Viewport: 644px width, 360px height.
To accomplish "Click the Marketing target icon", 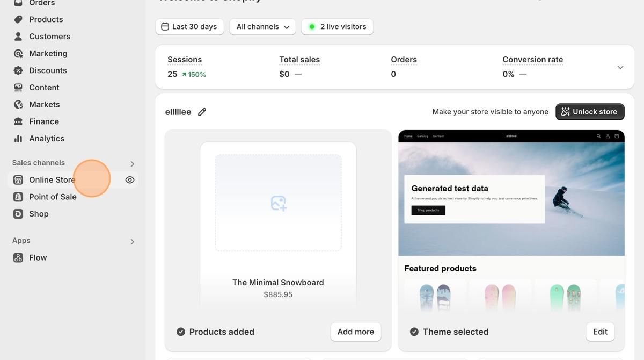I will pos(18,54).
